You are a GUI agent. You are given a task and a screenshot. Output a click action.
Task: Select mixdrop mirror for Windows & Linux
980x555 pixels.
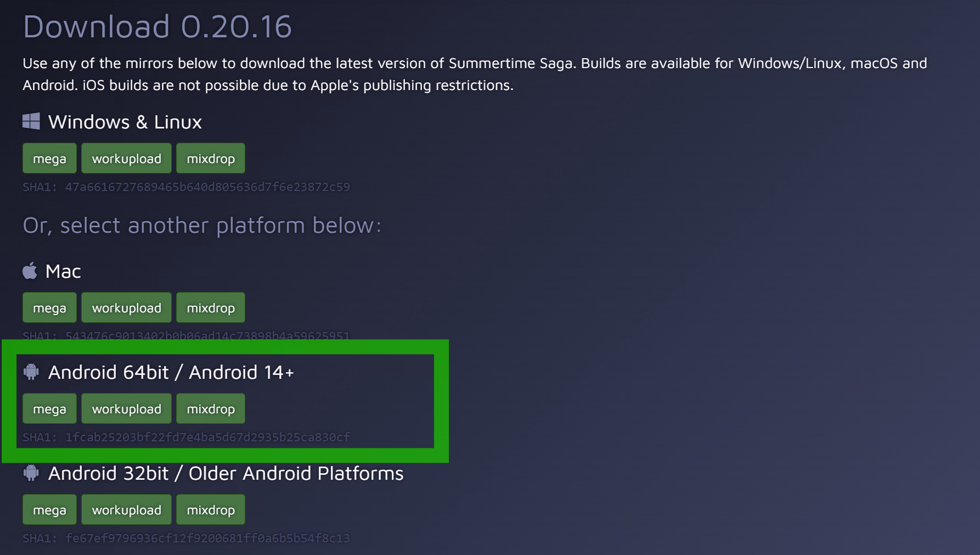pos(211,159)
